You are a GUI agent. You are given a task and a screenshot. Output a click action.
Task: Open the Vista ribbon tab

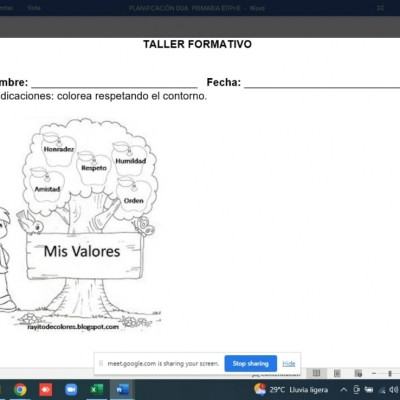(34, 7)
